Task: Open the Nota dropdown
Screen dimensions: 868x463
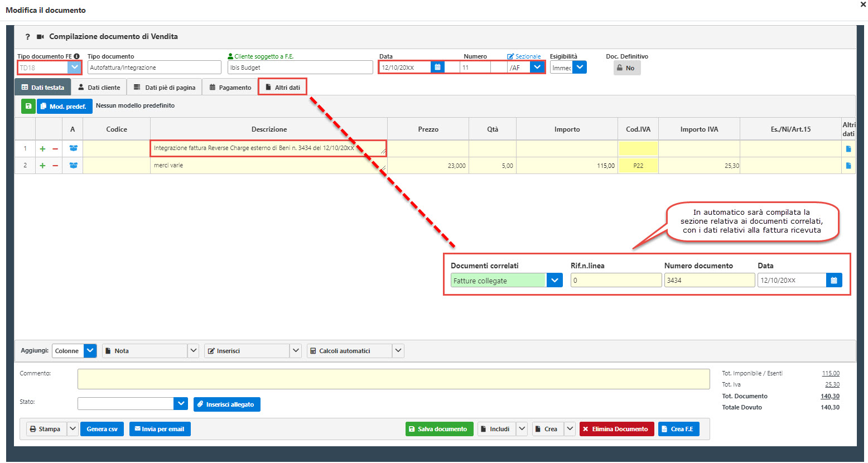Action: (194, 351)
